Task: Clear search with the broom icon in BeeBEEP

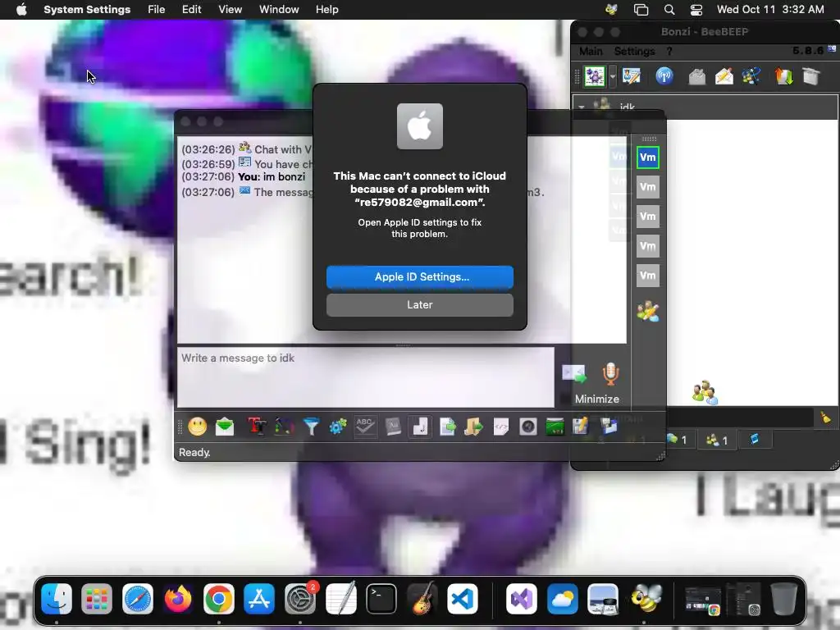Action: (825, 418)
